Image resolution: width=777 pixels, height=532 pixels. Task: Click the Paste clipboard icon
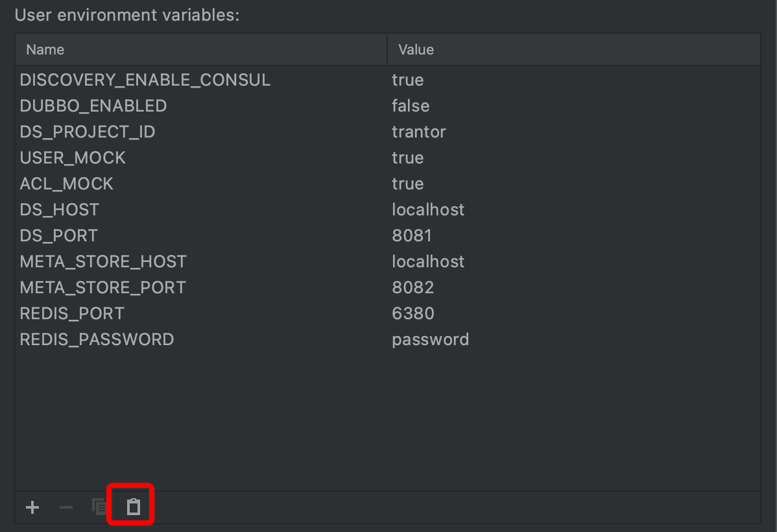pos(133,507)
